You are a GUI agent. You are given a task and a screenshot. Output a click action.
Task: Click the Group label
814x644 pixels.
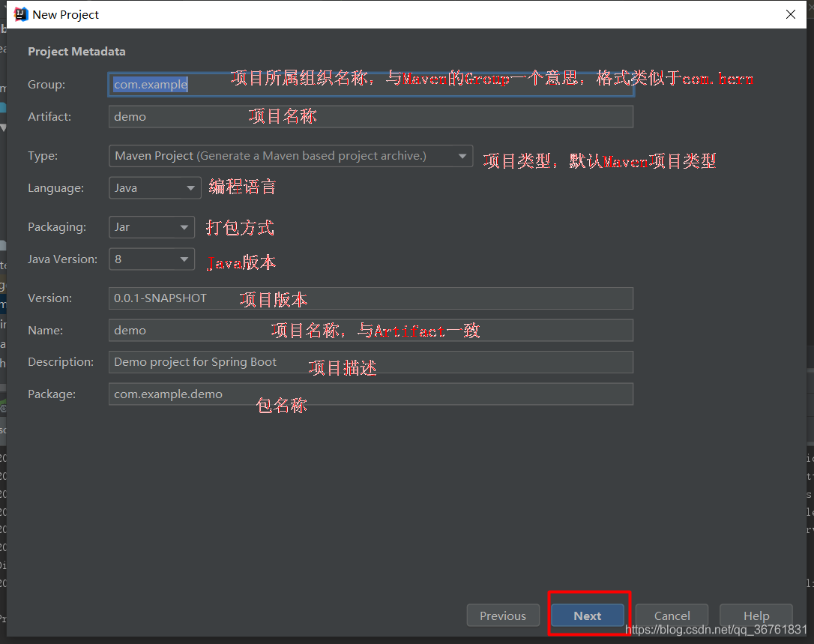(x=46, y=85)
